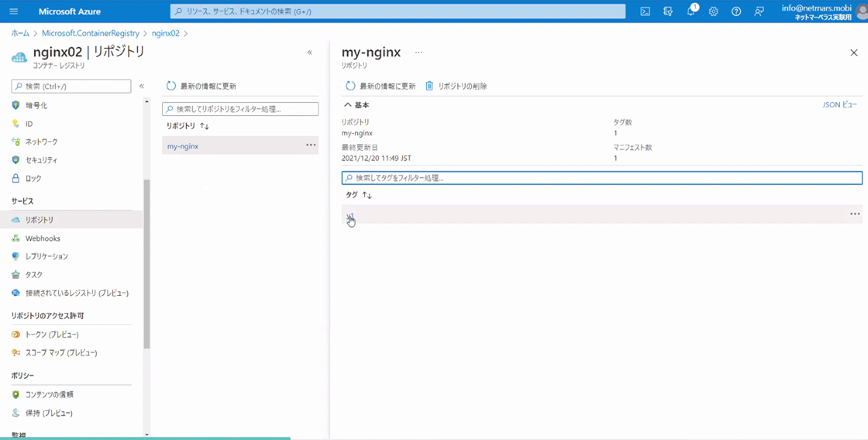Click the 最終更新日 value 2021/12/20 11:49 JST

click(x=376, y=158)
